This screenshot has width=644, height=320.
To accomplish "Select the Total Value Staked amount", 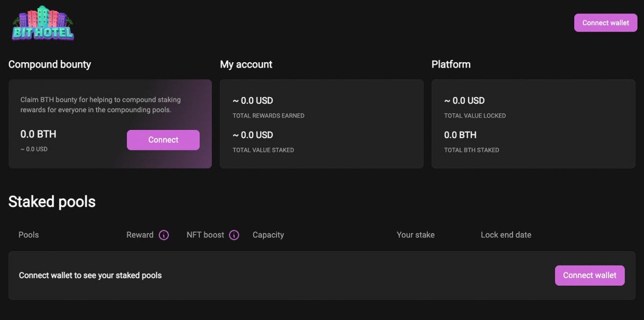I will pyautogui.click(x=253, y=135).
